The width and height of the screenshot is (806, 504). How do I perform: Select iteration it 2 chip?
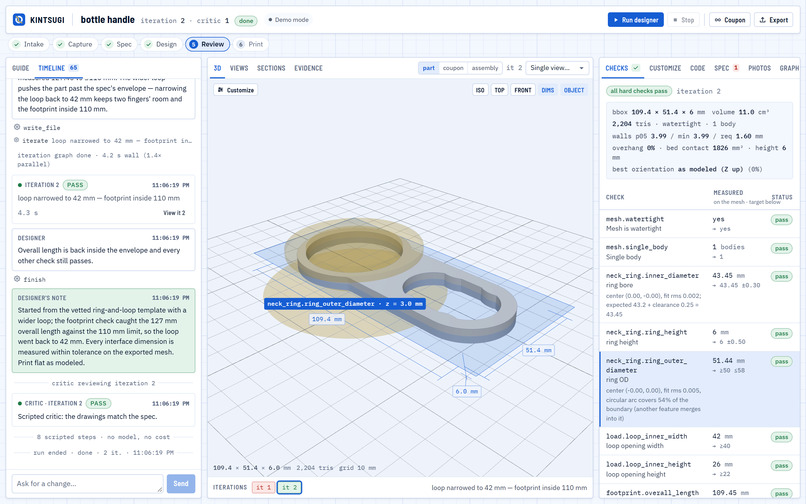pos(289,488)
